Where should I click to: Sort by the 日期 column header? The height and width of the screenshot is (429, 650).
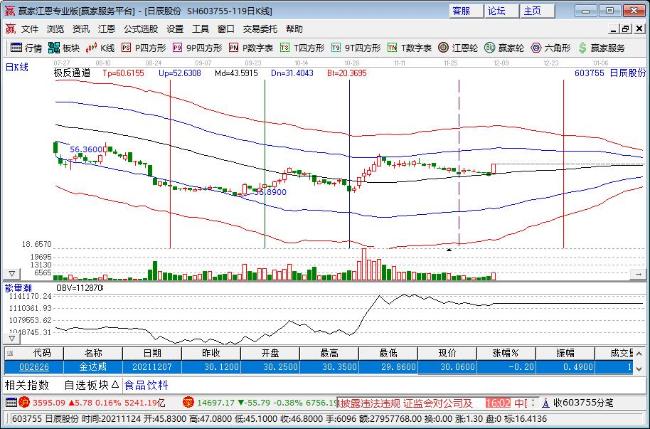(152, 353)
